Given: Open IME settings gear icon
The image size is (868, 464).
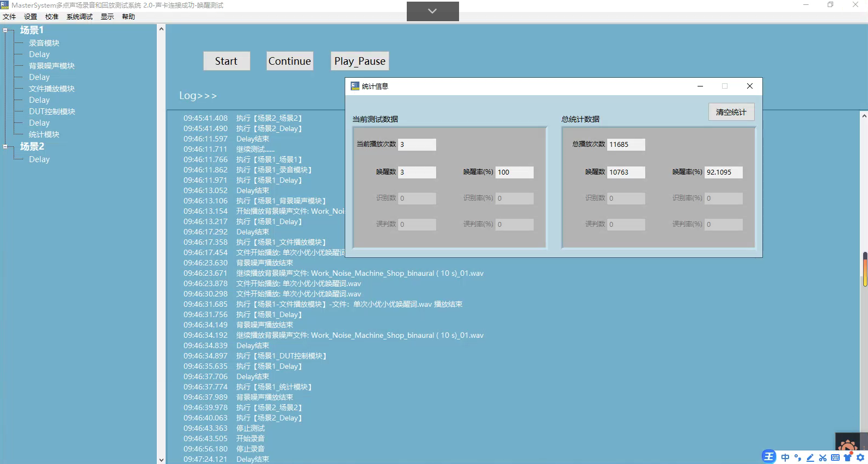Looking at the screenshot, I should pyautogui.click(x=860, y=457).
